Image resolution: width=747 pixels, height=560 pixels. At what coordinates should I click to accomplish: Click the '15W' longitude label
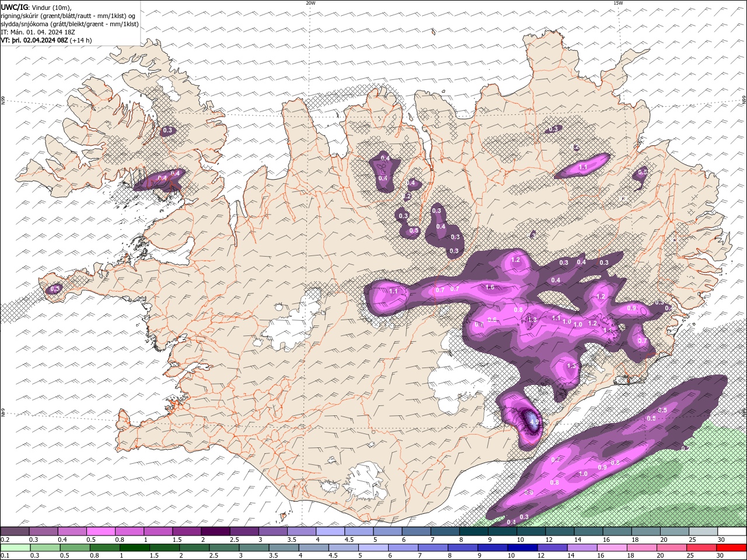pos(618,3)
